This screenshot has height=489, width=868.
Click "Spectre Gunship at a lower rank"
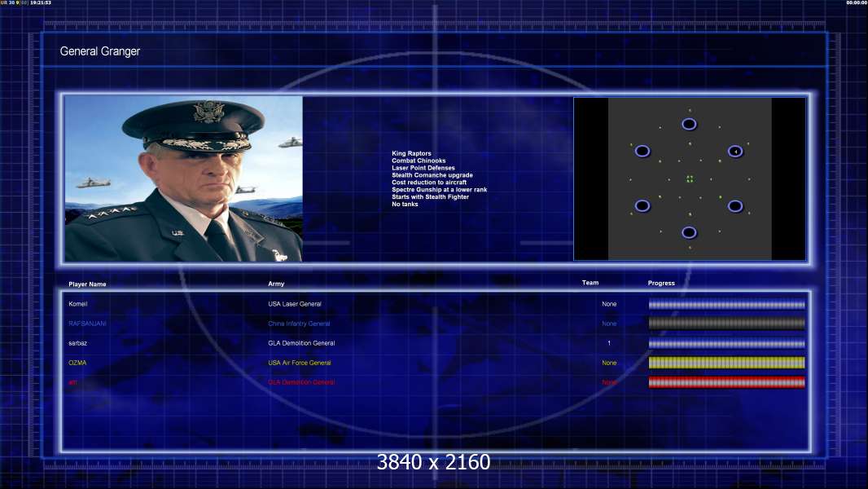(440, 189)
